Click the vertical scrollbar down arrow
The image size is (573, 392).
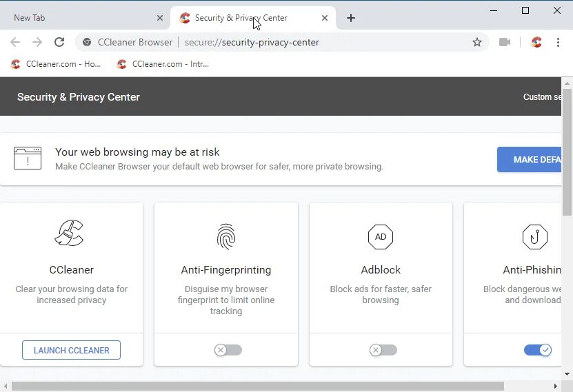click(x=567, y=374)
